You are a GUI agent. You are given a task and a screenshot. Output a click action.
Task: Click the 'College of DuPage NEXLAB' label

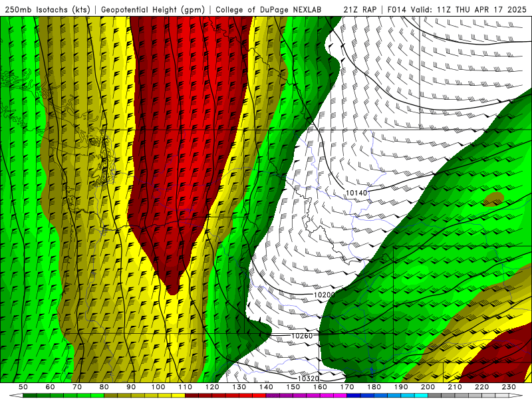tap(269, 9)
